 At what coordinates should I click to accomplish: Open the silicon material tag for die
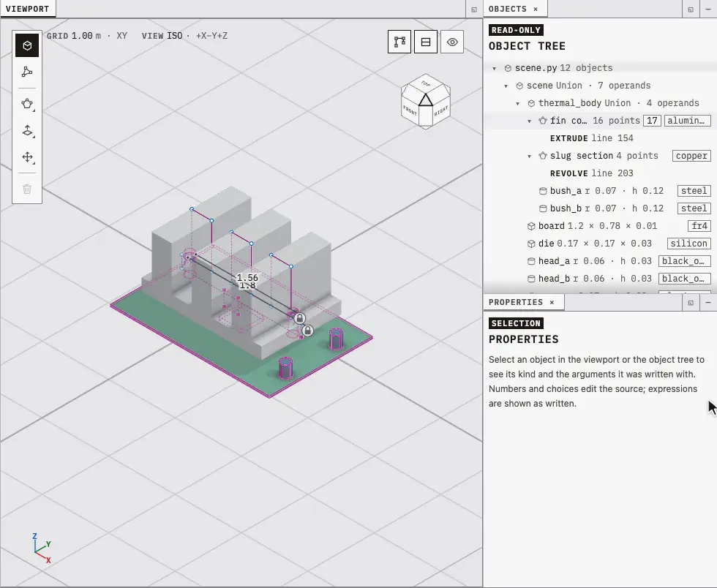pos(688,244)
